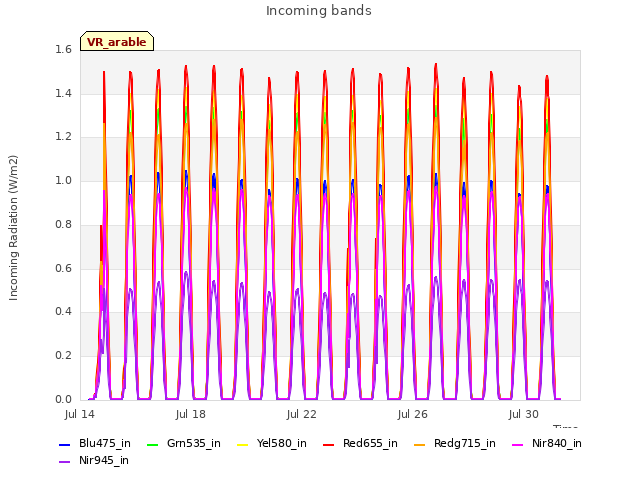Click the Jul 26 x-axis tick label
This screenshot has width=640, height=480.
click(x=413, y=415)
